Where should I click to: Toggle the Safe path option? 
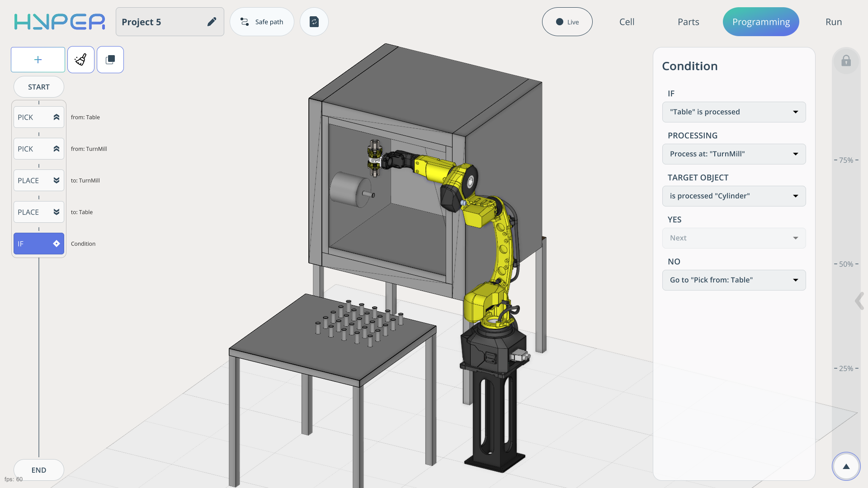pos(262,22)
